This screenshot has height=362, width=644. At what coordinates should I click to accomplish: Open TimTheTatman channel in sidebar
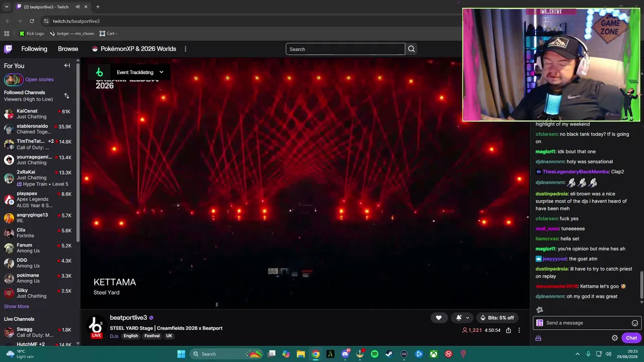(39, 144)
